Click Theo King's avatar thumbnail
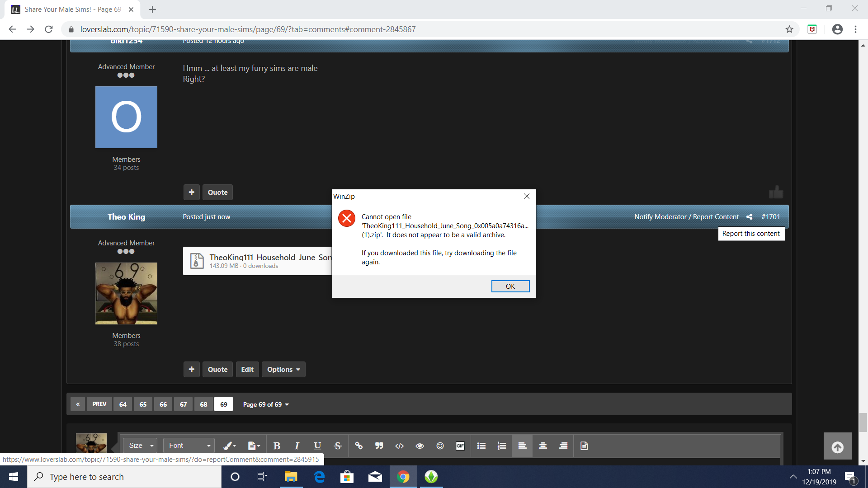The image size is (868, 488). coord(126,293)
